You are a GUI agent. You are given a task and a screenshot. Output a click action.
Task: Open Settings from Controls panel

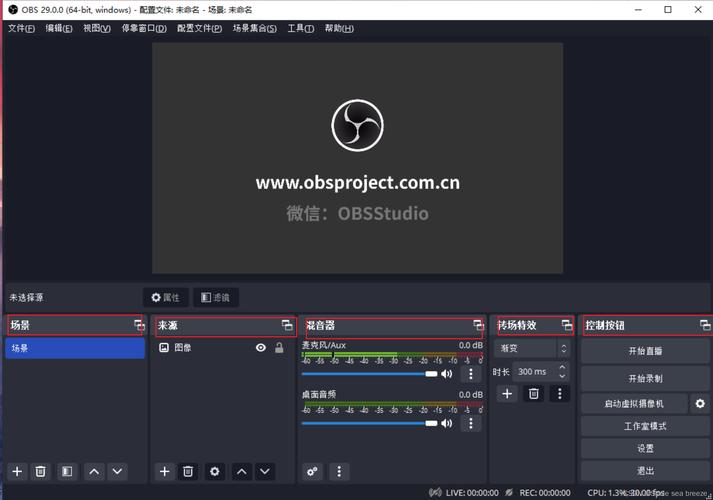(645, 448)
